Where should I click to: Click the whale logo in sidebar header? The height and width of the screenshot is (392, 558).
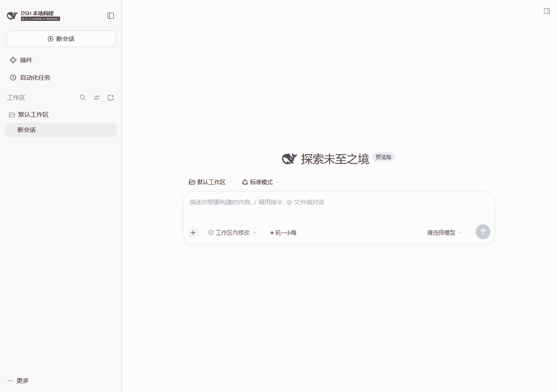(12, 16)
